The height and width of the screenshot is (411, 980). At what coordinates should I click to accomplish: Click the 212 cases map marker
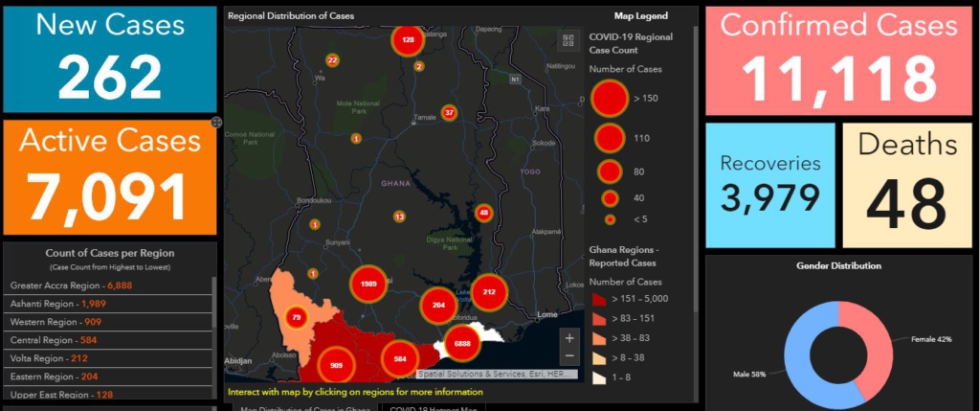(x=489, y=292)
